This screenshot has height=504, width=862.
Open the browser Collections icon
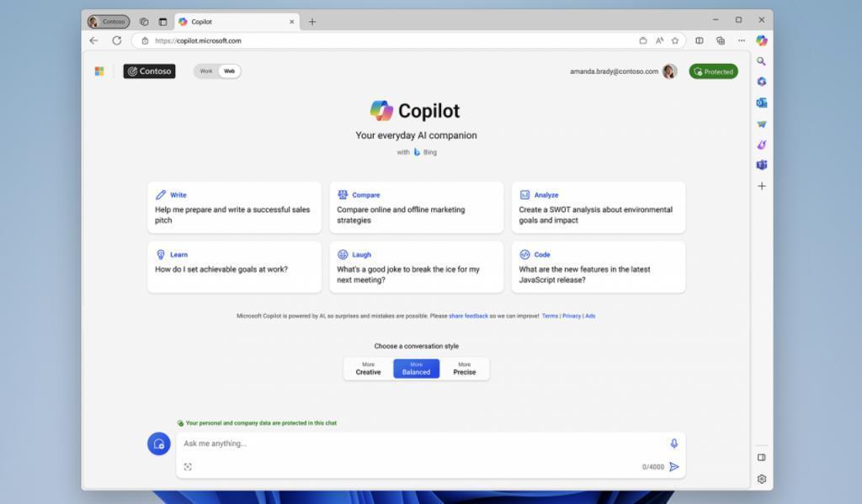[721, 40]
